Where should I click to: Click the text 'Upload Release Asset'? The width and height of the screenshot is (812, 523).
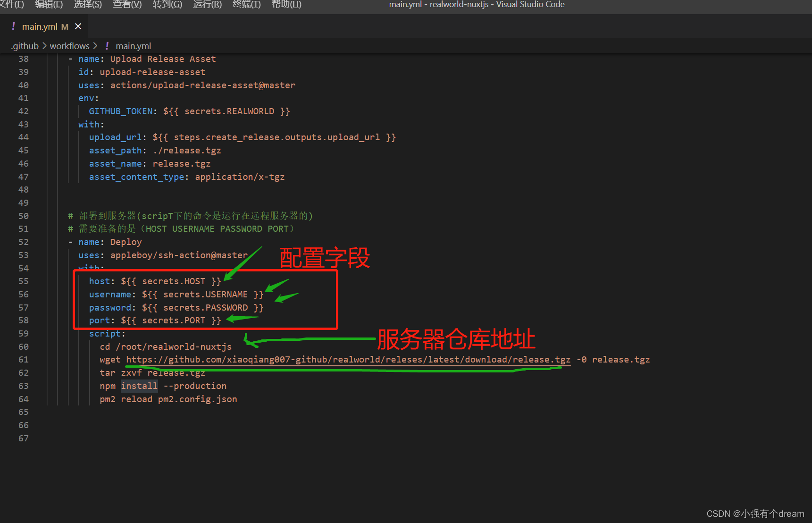[x=163, y=59]
